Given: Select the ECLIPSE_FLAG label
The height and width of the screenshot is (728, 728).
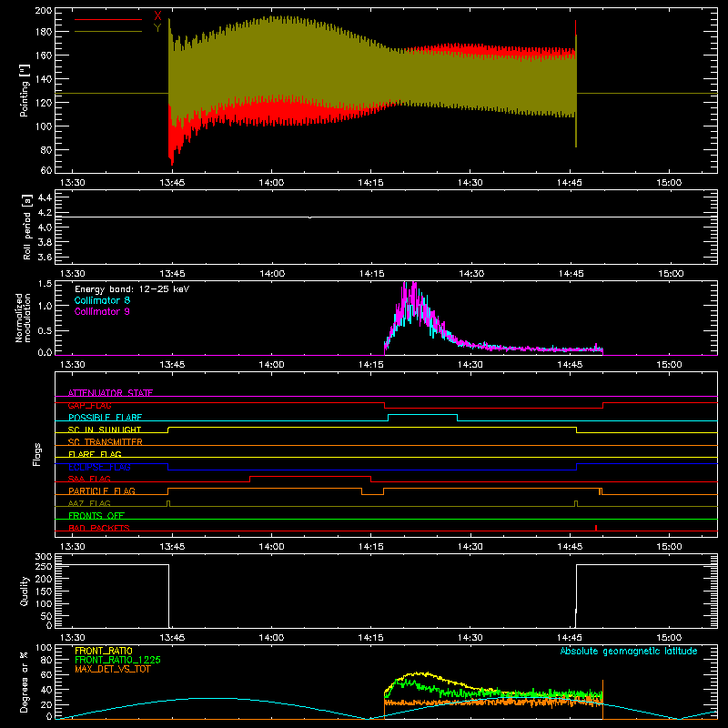Looking at the screenshot, I should pos(99,467).
